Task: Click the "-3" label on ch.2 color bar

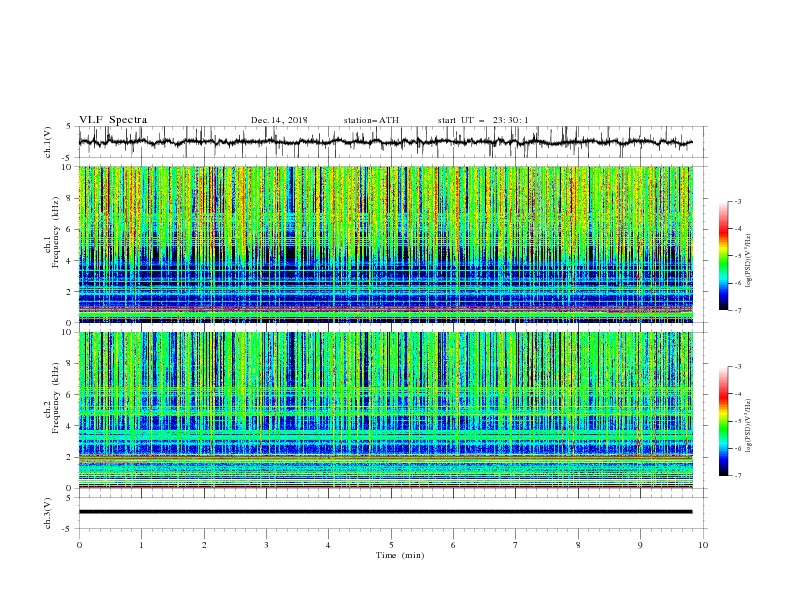Action: coord(737,367)
